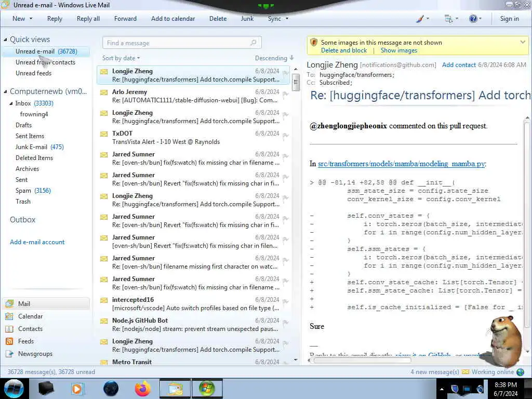Image resolution: width=532 pixels, height=399 pixels.
Task: Open the help icon dropdown arrow
Action: 480,19
